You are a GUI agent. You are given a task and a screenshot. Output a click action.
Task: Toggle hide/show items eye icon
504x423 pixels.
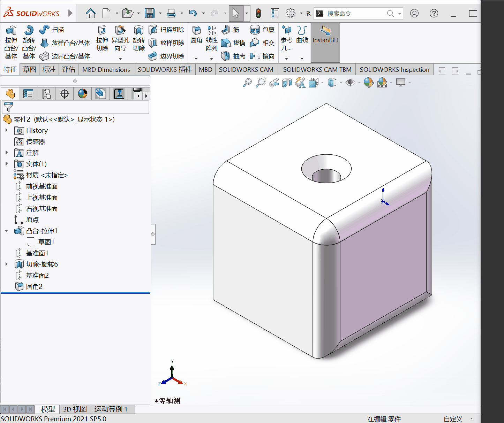pyautogui.click(x=350, y=83)
